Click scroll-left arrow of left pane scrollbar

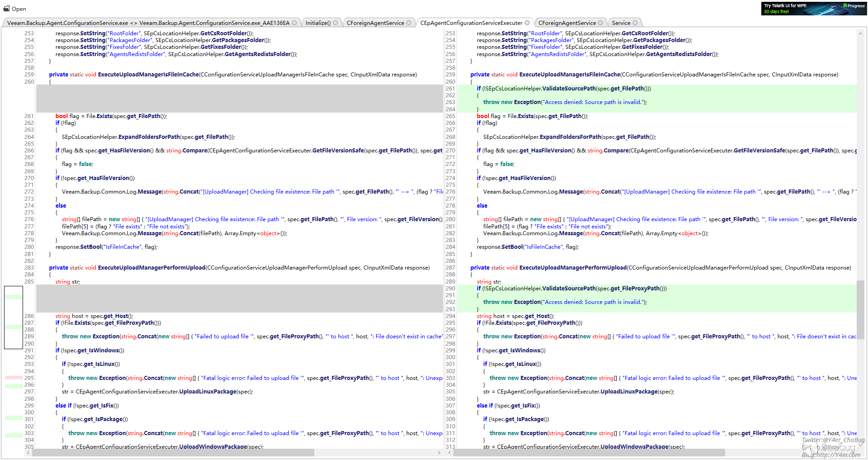28,452
